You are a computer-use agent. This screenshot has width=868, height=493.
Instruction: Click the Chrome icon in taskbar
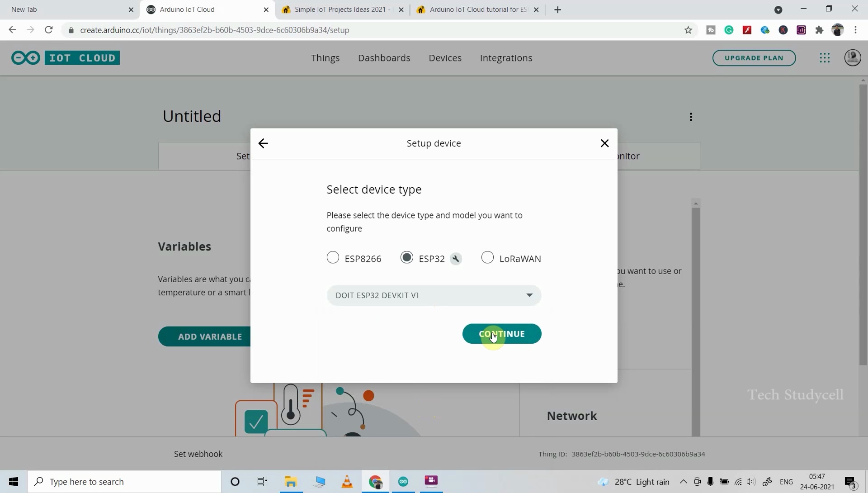point(375,482)
